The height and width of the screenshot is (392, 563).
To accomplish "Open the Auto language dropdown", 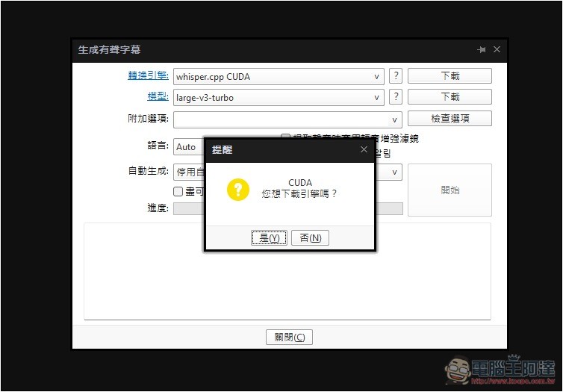I will [x=189, y=147].
